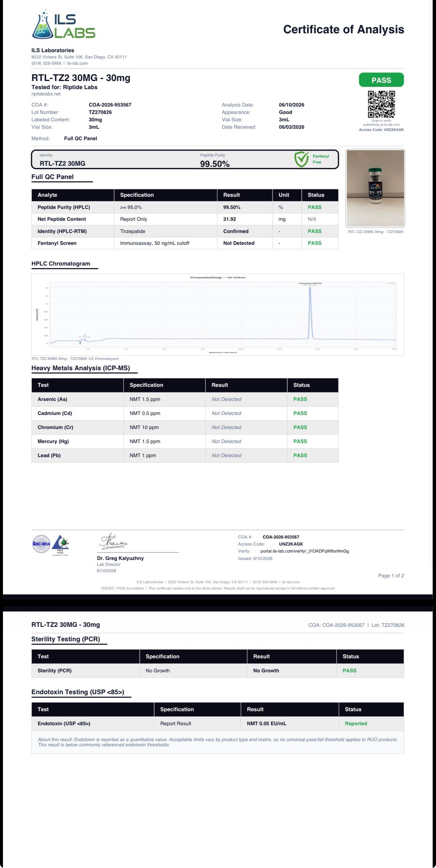The image size is (436, 868).
Task: Click the HPLC chromatogram plot
Action: tap(217, 314)
